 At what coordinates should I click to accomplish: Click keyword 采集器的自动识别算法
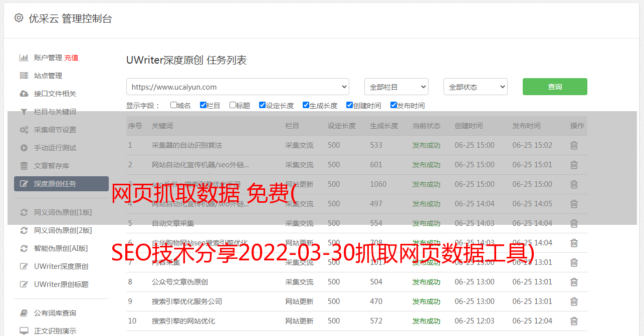coord(187,145)
